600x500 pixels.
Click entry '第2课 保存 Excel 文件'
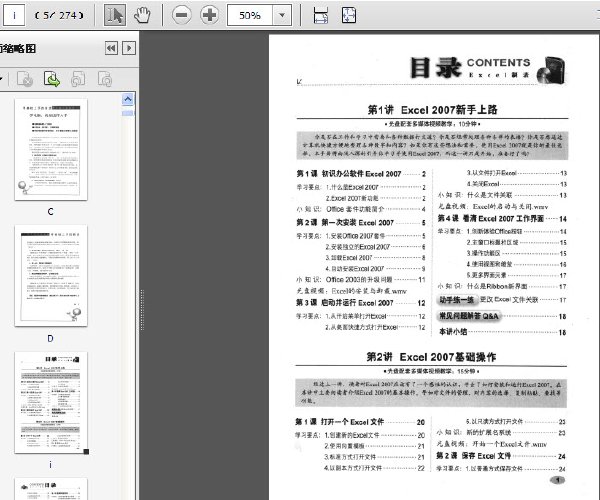point(501,456)
